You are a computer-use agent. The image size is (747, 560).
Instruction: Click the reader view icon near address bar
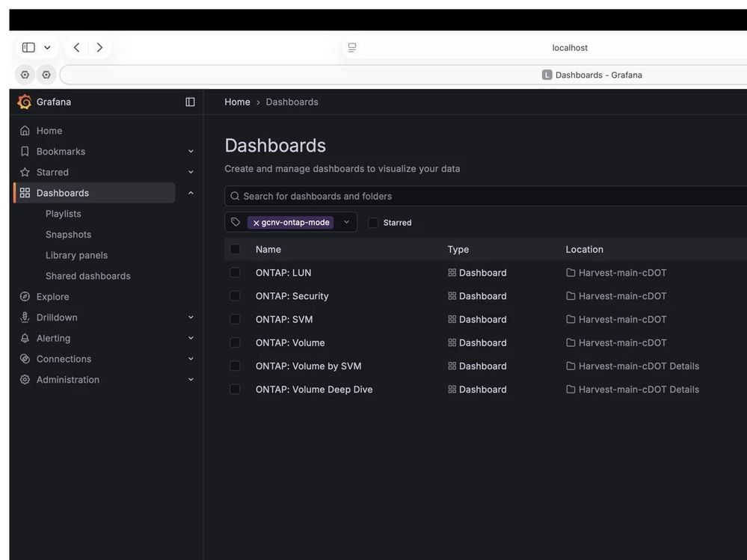tap(352, 48)
